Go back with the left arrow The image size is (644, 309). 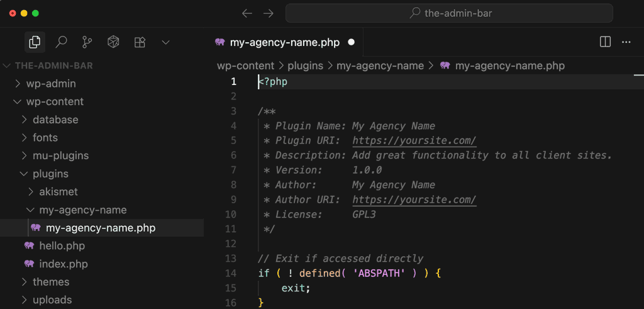[247, 14]
